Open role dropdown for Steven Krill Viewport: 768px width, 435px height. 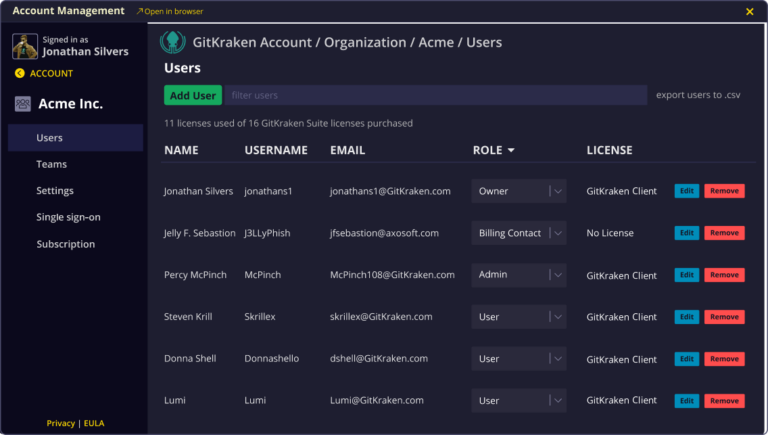[x=519, y=316]
